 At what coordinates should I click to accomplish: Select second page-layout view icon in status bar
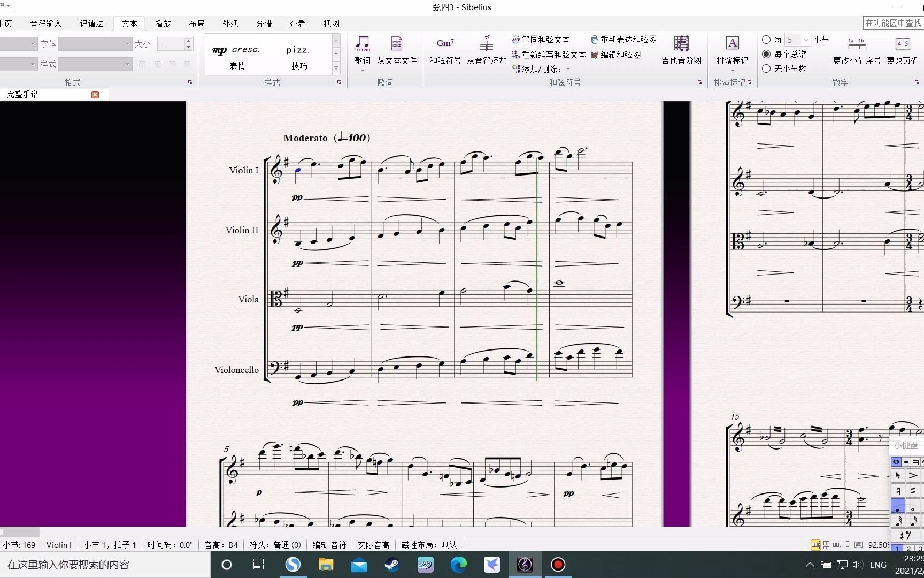pos(826,545)
